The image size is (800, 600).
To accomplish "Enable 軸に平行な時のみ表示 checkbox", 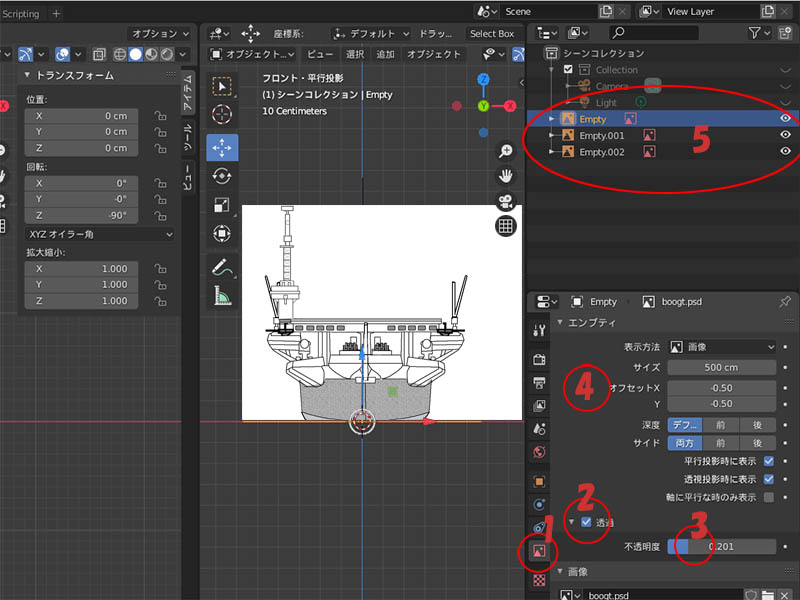I will [768, 497].
